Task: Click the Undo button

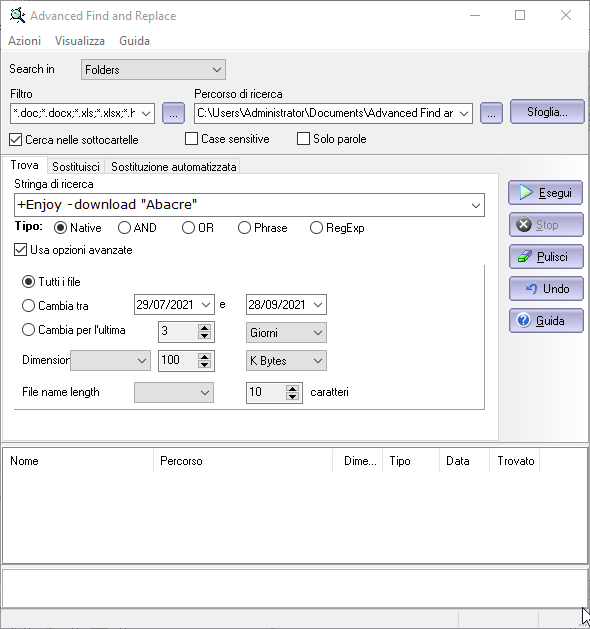Action: 546,288
